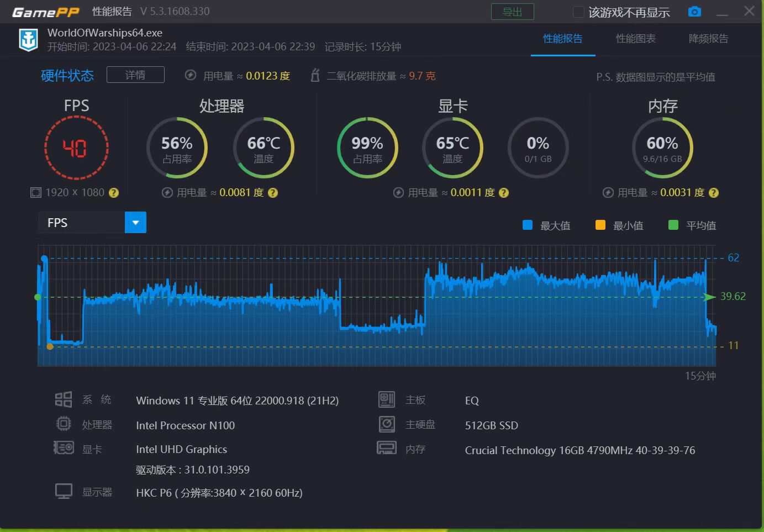Click the orange 最小值 legend swatch

point(600,225)
